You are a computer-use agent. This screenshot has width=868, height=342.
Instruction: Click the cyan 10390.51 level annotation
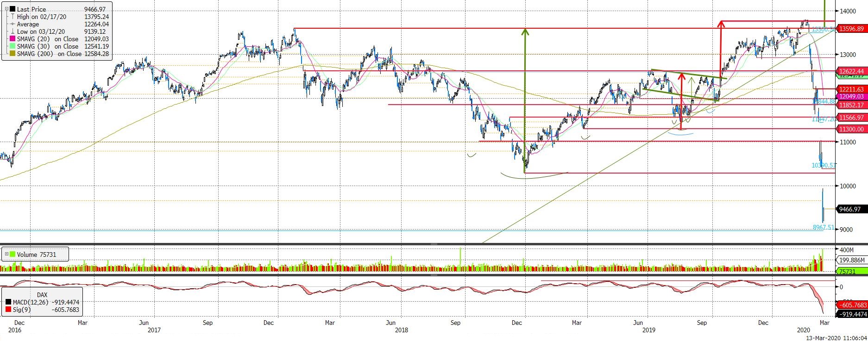(x=824, y=165)
